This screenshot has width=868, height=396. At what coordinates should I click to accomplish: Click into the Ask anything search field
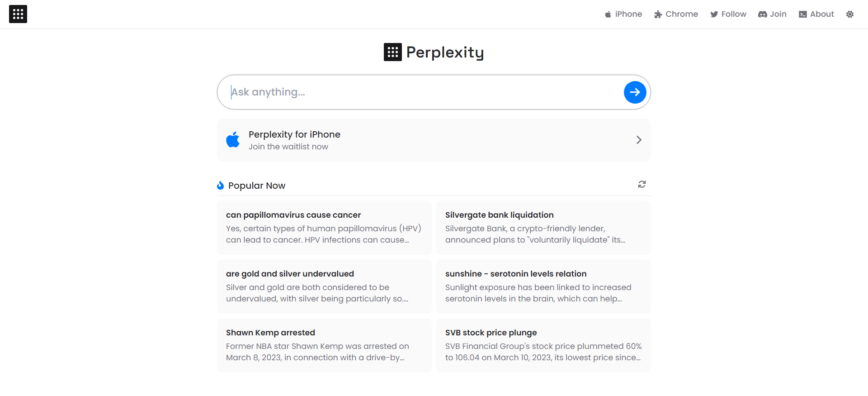point(407,92)
